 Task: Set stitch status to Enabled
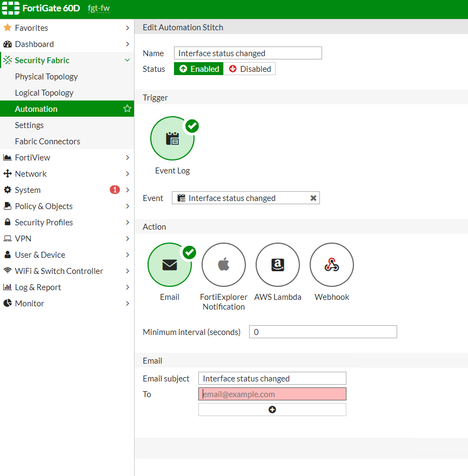[x=199, y=69]
